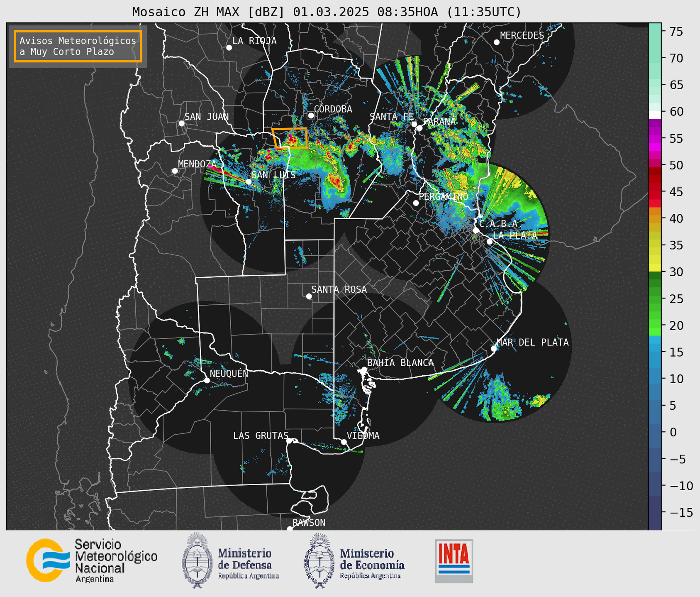Click the Servicio Meteorológico Nacional logo
Viewport: 700px width, 597px height.
(92, 560)
